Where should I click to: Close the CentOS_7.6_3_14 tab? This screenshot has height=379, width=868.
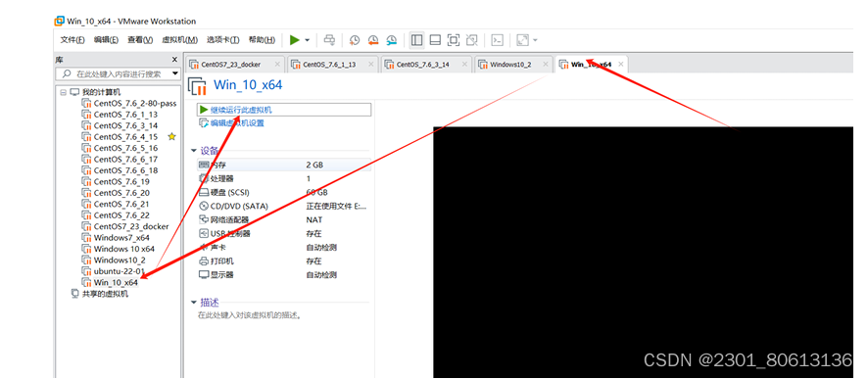click(465, 65)
